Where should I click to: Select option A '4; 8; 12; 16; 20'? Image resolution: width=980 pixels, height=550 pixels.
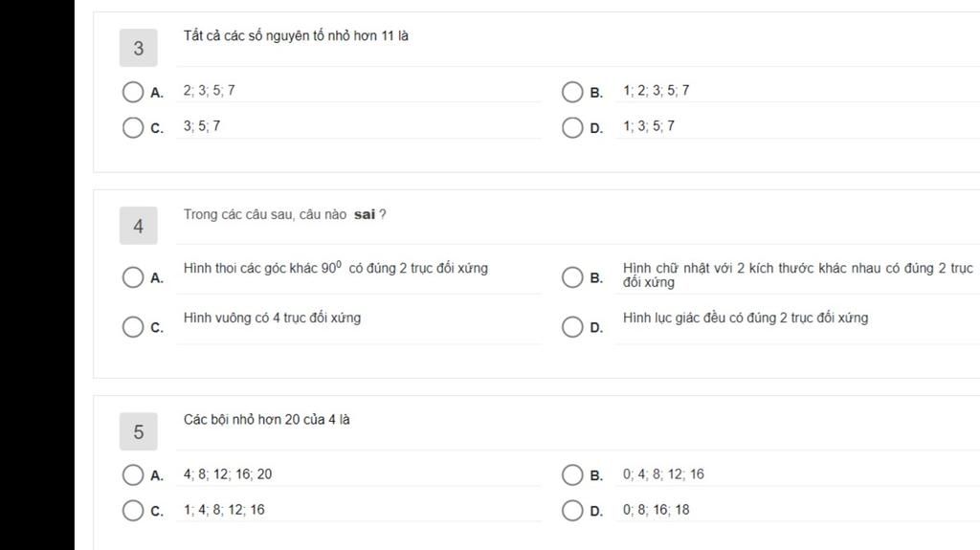coord(133,475)
